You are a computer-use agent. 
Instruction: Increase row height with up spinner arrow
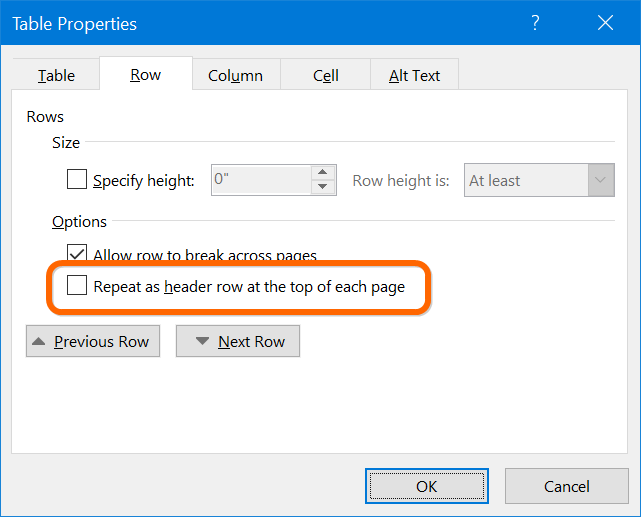click(x=323, y=173)
